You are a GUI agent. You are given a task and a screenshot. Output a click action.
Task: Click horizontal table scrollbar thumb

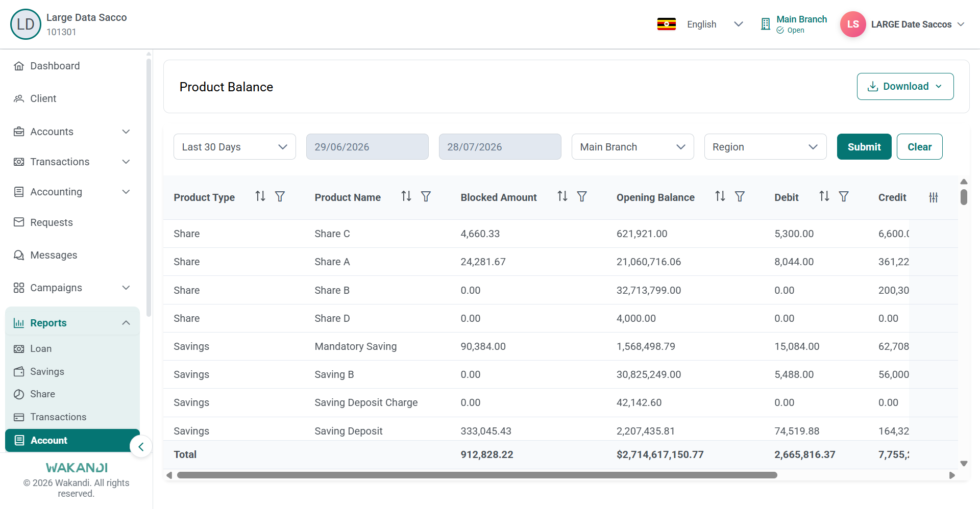477,475
